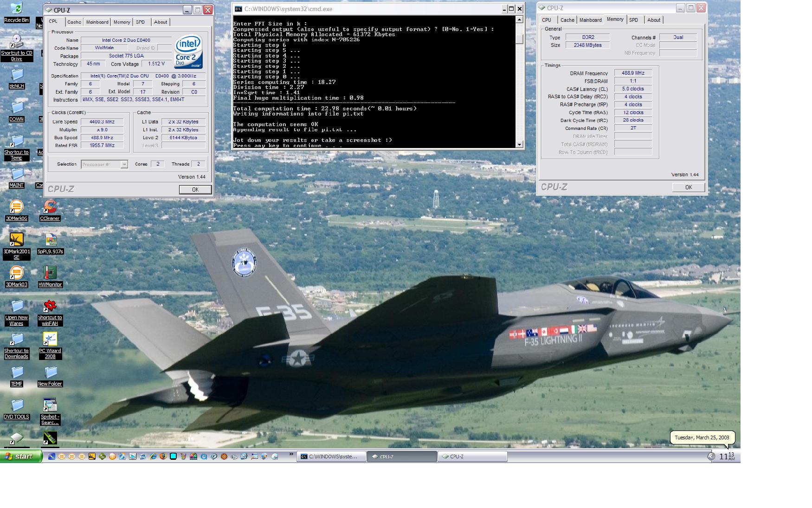Click the DRAM Frequency 488.9 MHz value
Screen dimensions: 812x508
tap(633, 73)
